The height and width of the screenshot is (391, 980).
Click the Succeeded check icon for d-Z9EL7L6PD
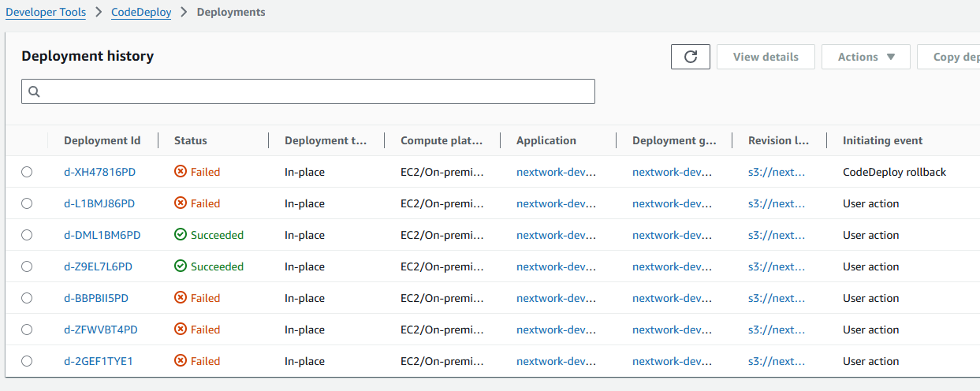(180, 266)
